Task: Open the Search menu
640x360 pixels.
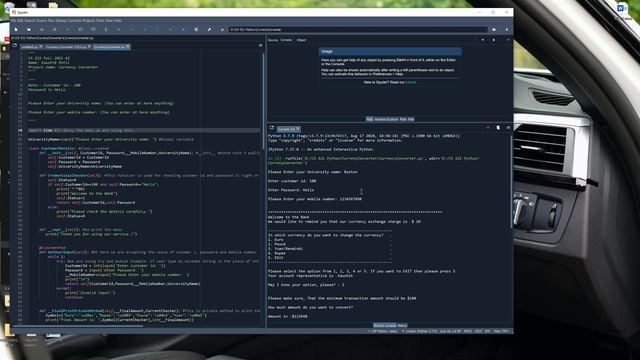Action: pyautogui.click(x=30, y=20)
